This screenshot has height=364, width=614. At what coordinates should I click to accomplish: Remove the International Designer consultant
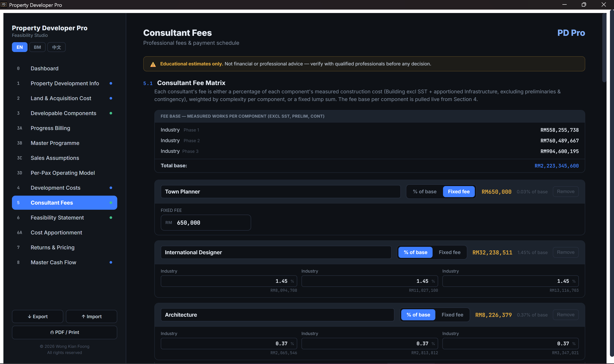[566, 252]
